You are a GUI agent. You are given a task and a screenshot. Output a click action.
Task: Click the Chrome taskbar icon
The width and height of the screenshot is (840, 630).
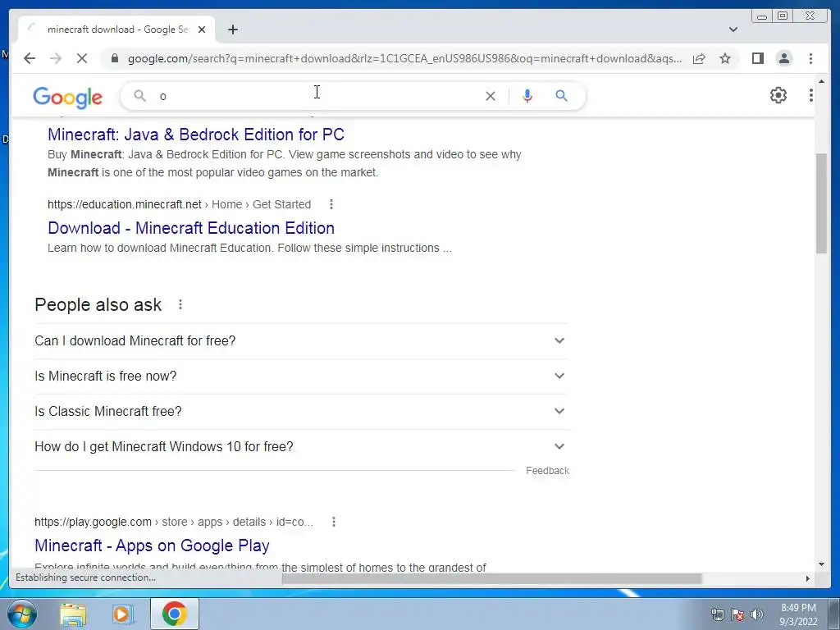[x=175, y=614]
